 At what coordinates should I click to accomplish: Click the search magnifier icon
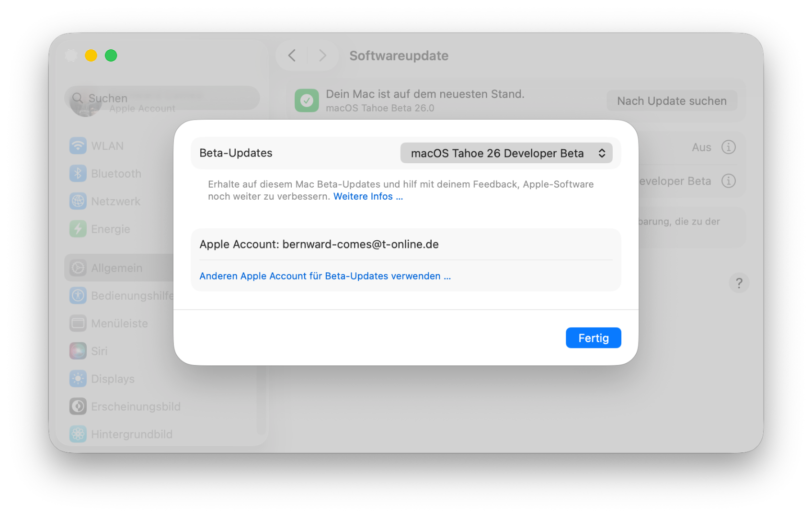78,98
